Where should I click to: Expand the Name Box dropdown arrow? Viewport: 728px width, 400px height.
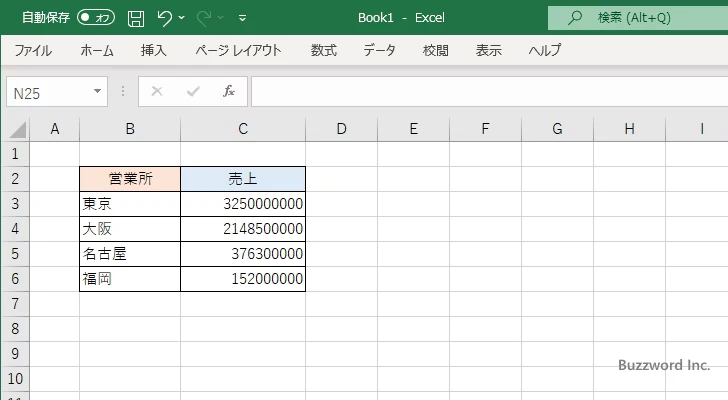(x=98, y=91)
